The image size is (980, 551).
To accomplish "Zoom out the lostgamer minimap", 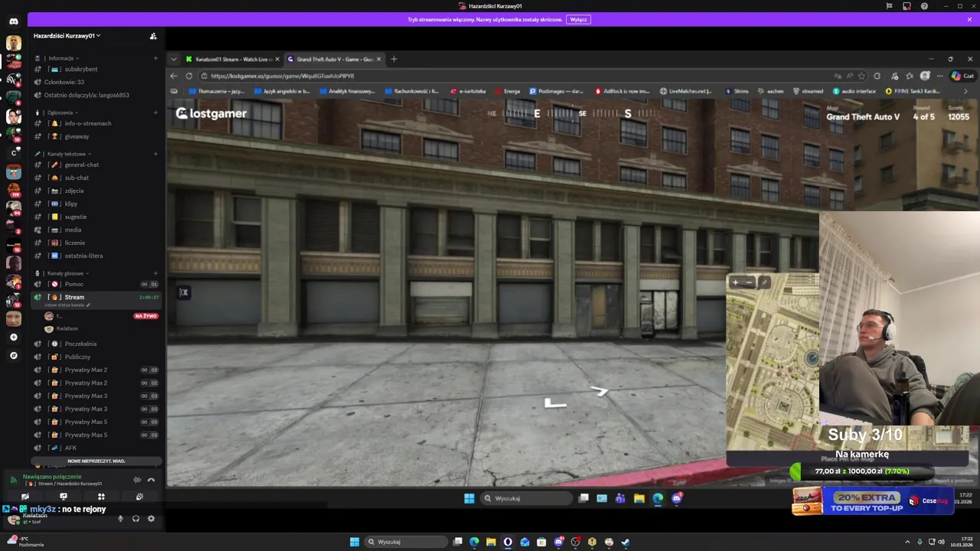I will (749, 282).
